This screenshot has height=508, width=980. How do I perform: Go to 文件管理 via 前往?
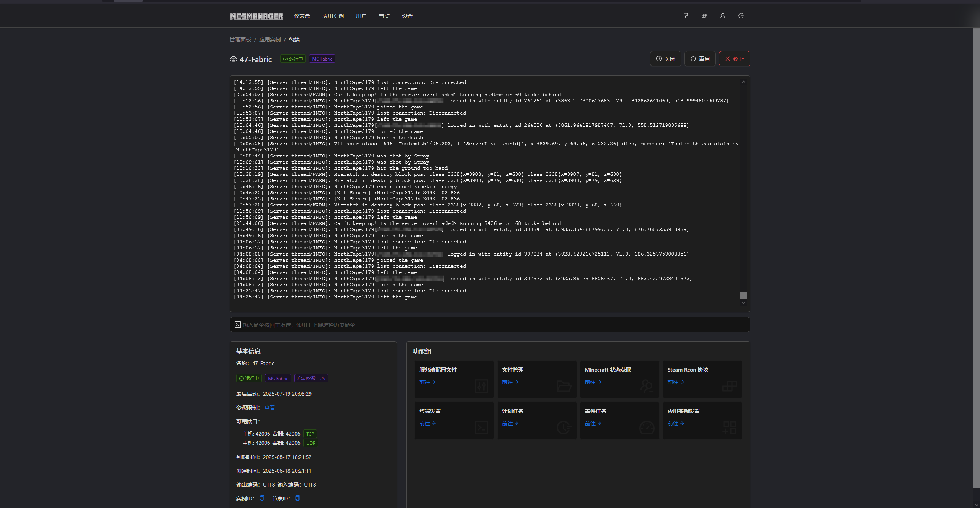pyautogui.click(x=510, y=382)
